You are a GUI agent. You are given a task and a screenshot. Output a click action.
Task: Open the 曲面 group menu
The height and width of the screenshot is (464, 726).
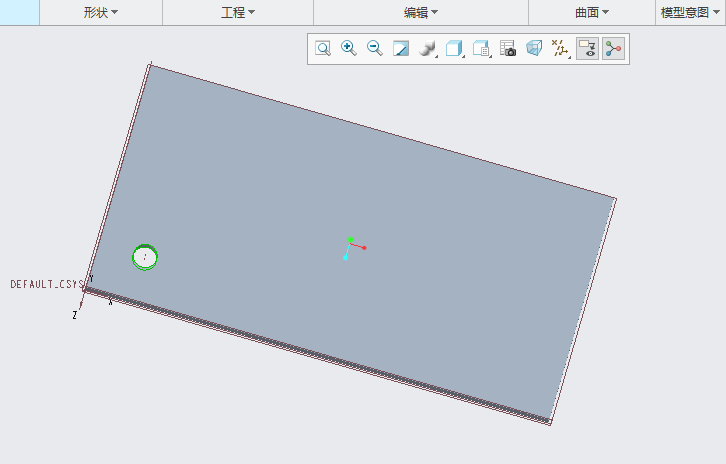592,12
